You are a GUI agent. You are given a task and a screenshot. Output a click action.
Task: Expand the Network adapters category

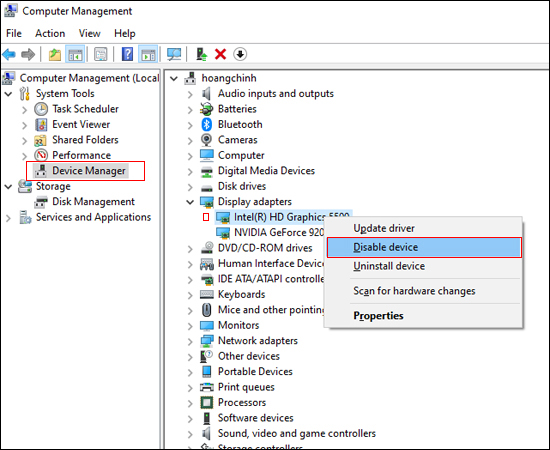point(190,341)
